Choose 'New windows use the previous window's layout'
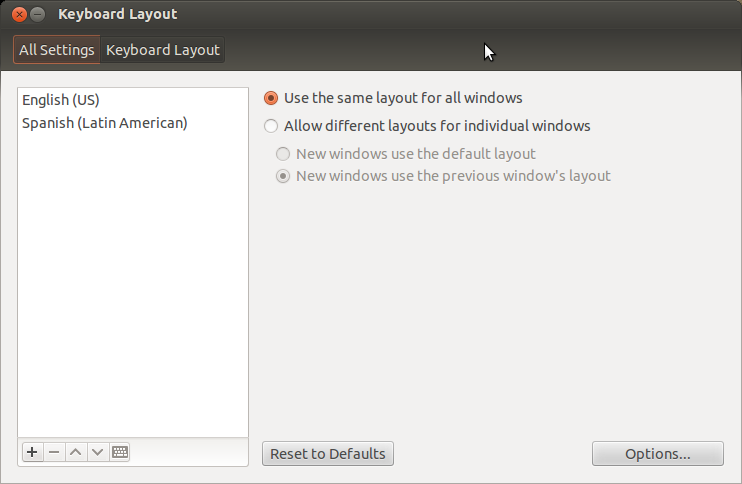This screenshot has height=484, width=742. [284, 176]
